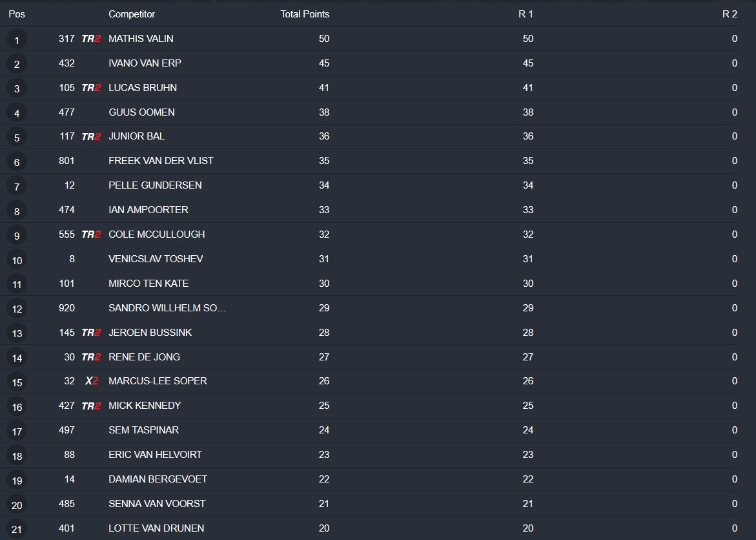This screenshot has width=756, height=540.
Task: Select Lotte Van Drunen's name
Action: click(156, 528)
